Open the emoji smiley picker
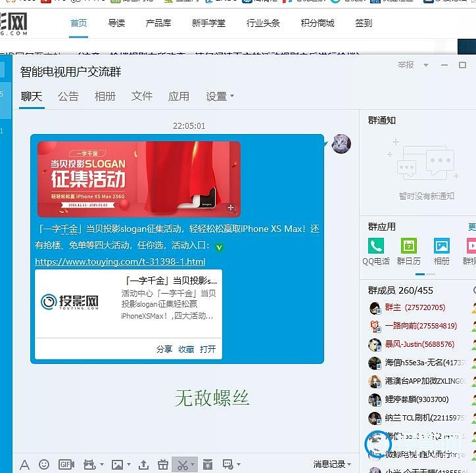Screen dimensions: 476x473 tap(44, 464)
